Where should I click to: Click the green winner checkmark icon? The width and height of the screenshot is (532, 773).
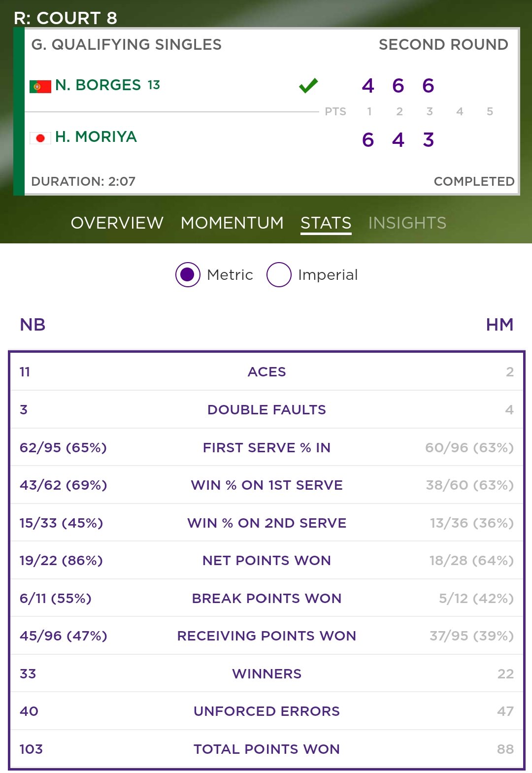308,86
